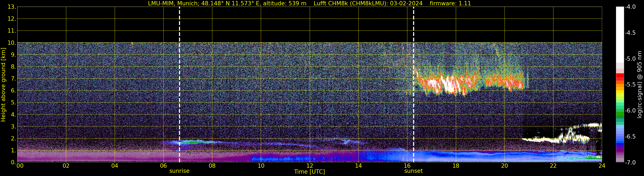Click the '8.' height axis tick label
The width and height of the screenshot is (644, 176).
pyautogui.click(x=13, y=67)
